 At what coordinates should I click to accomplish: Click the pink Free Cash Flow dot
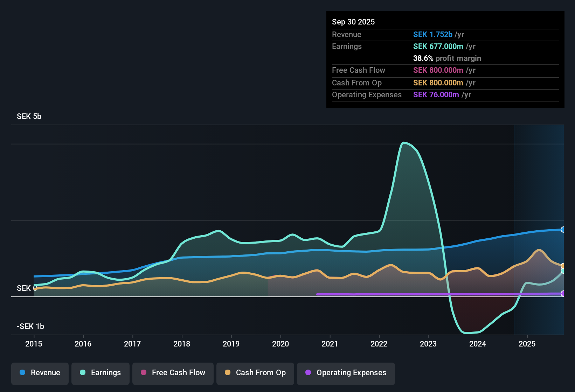tap(144, 373)
